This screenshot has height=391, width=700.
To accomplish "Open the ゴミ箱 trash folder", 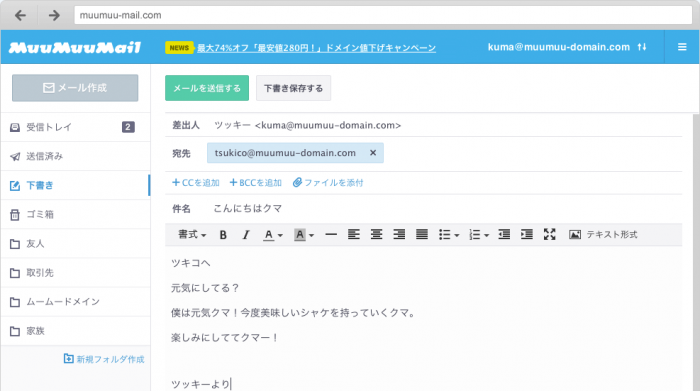I will click(x=75, y=215).
